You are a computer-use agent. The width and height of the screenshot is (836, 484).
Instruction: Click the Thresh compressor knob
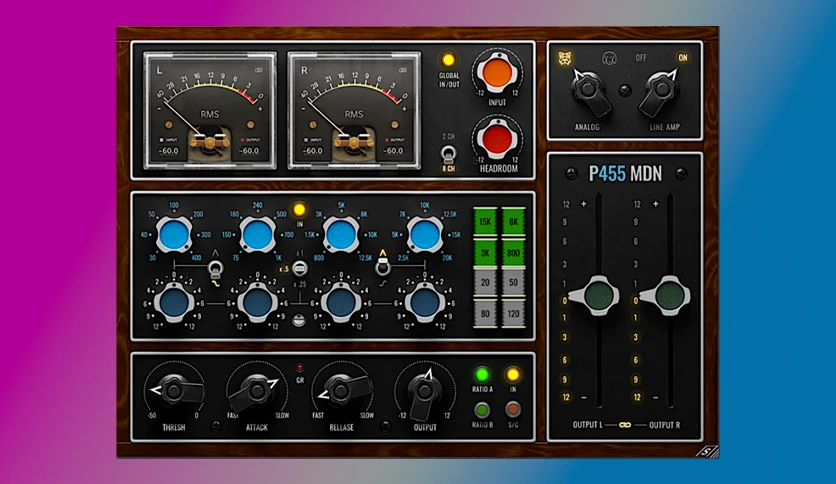coord(176,392)
